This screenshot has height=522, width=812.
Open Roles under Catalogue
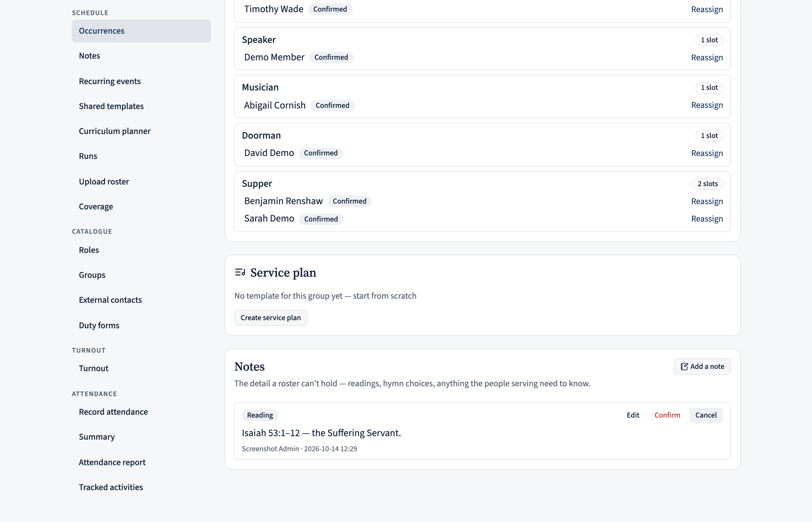141,250
